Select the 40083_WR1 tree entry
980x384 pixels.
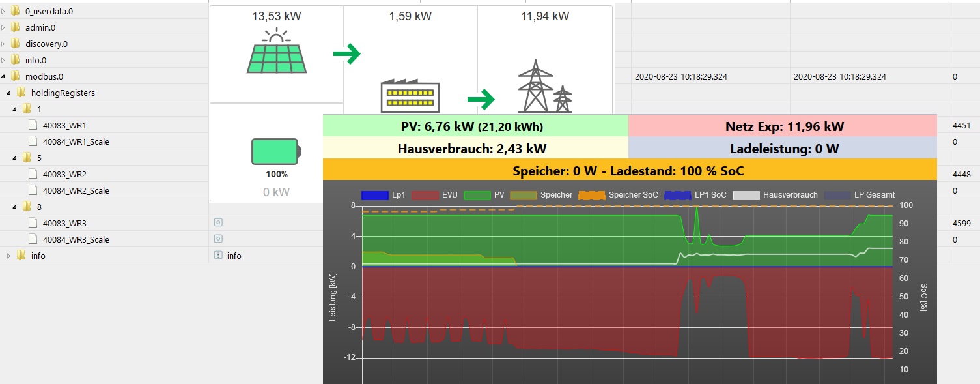(x=64, y=125)
